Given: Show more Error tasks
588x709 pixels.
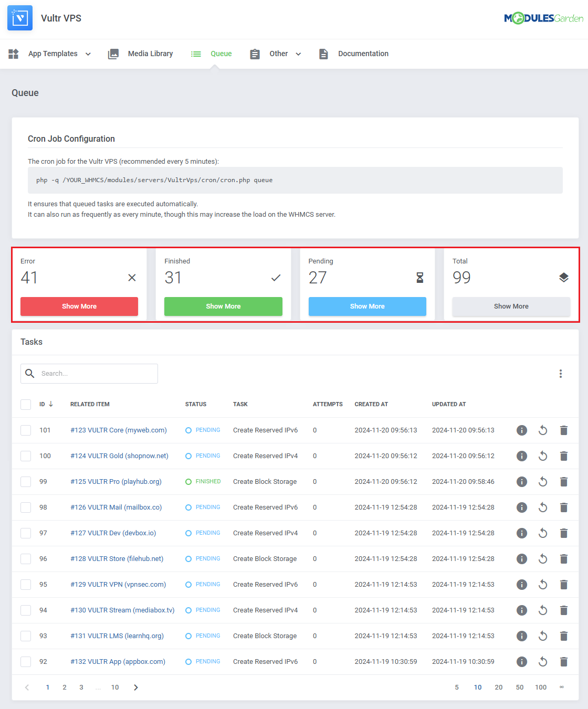Looking at the screenshot, I should [x=79, y=306].
